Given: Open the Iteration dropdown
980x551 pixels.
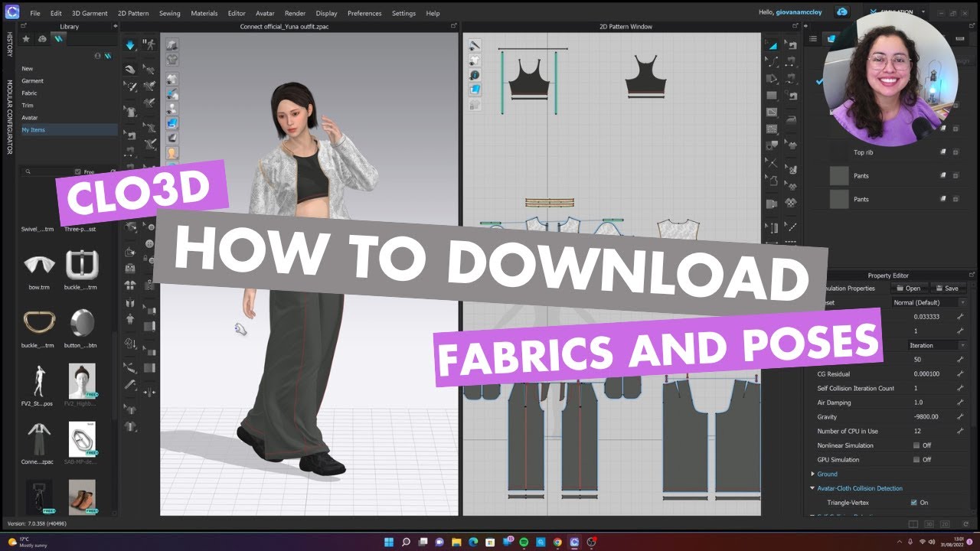Looking at the screenshot, I should coord(937,345).
